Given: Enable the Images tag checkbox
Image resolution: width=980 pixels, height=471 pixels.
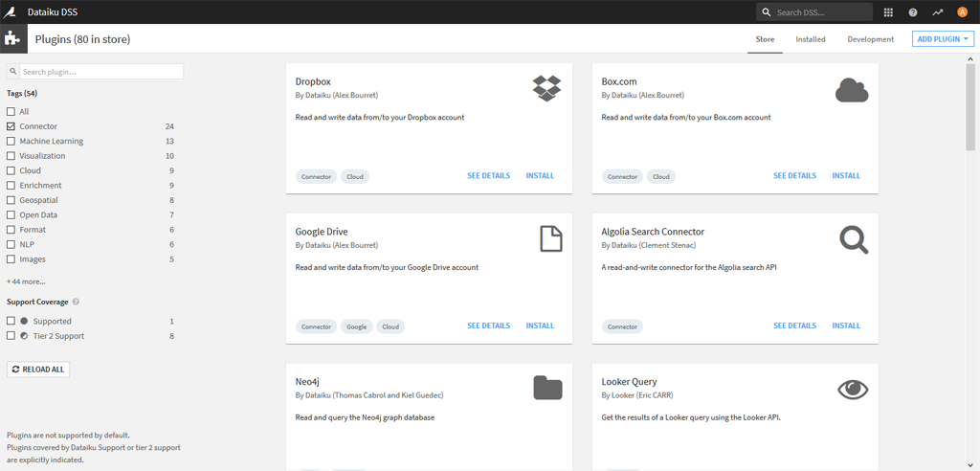Looking at the screenshot, I should (11, 259).
